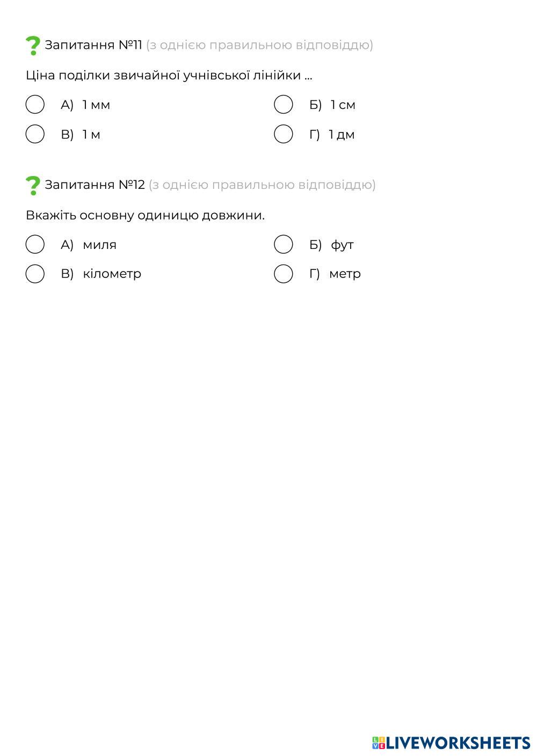Click the green question mark beside Запитання №11
Viewport: 537px width, 756px height.
coord(33,46)
